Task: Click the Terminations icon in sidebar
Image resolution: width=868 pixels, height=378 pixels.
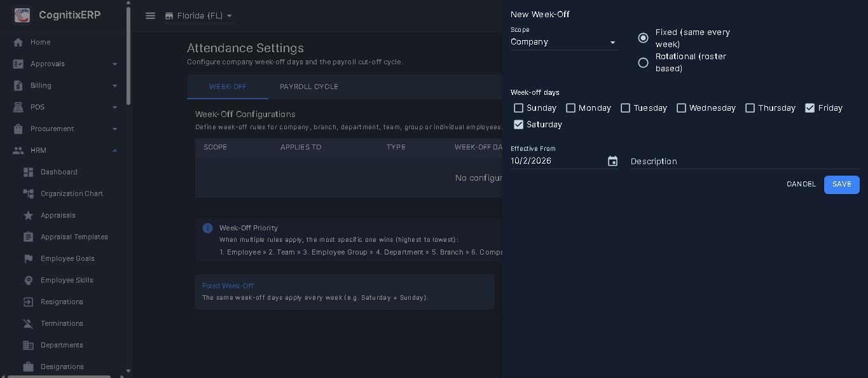Action: point(28,323)
